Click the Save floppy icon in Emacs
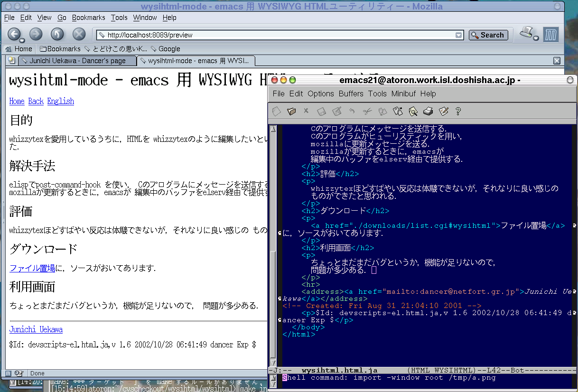578x392 pixels. 321,111
